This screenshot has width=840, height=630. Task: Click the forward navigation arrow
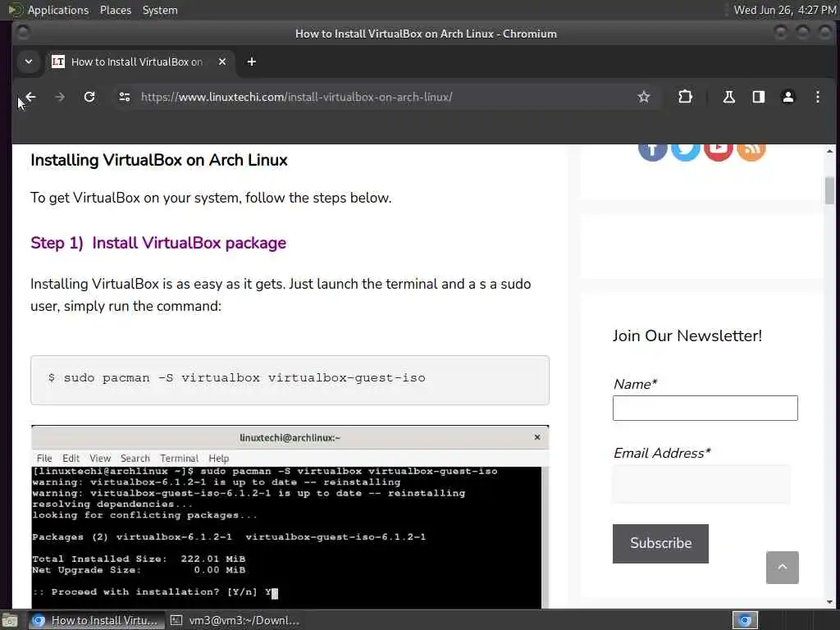[60, 97]
